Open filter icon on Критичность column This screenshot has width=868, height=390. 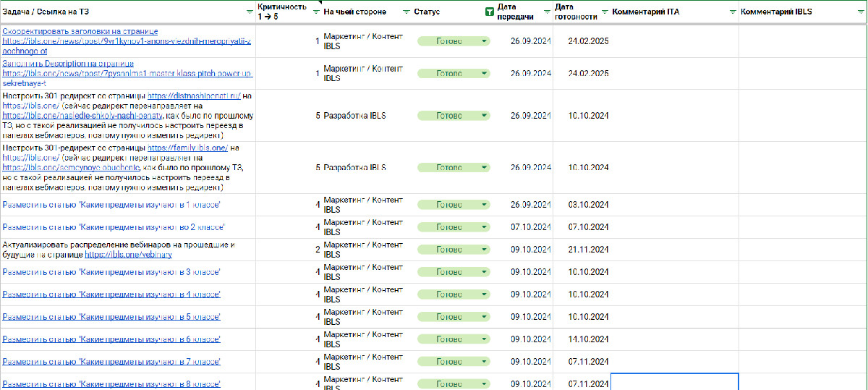(315, 12)
